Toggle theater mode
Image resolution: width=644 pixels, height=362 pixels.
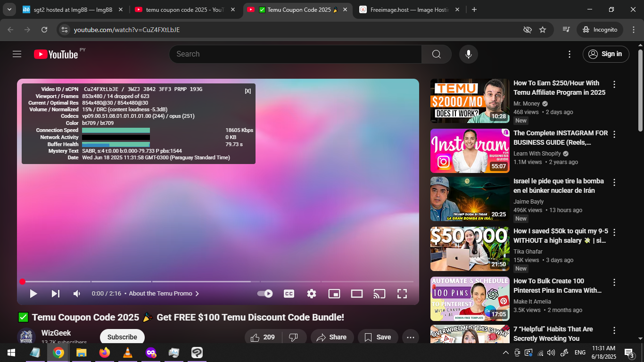357,294
